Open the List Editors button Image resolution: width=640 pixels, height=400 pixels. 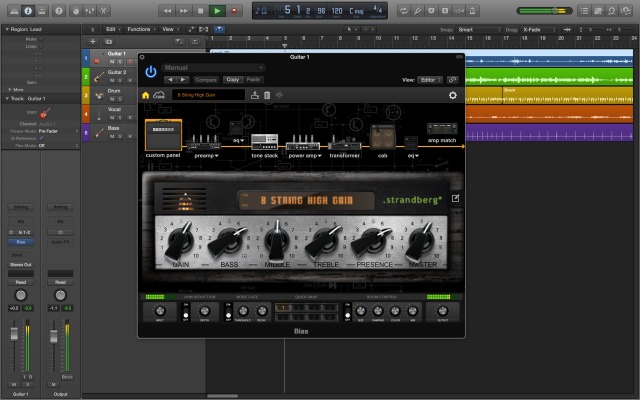click(x=584, y=11)
